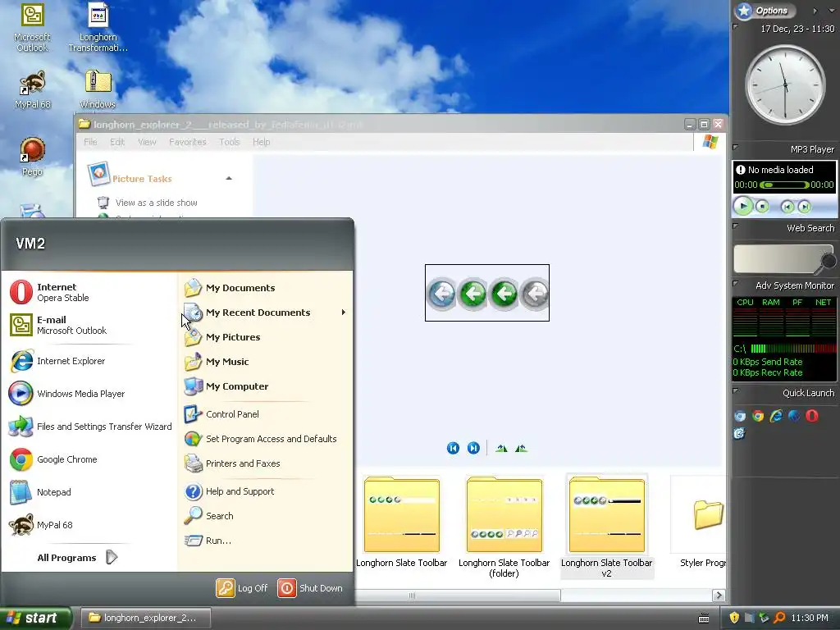This screenshot has width=840, height=630.
Task: Launch Microsoft Outlook E-mail in Start menu
Action: pyautogui.click(x=90, y=325)
